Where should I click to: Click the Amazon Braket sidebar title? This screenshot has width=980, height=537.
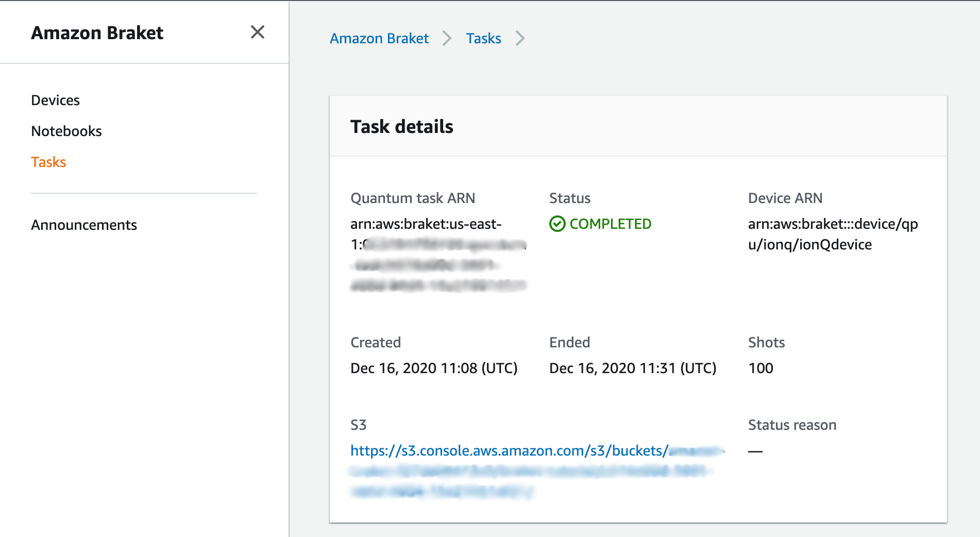(97, 33)
